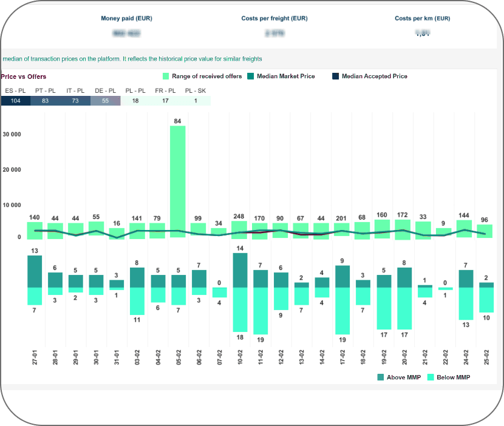Screen dimensions: 504x426
Task: Click the tall 05-02 offers range bar
Action: point(177,181)
